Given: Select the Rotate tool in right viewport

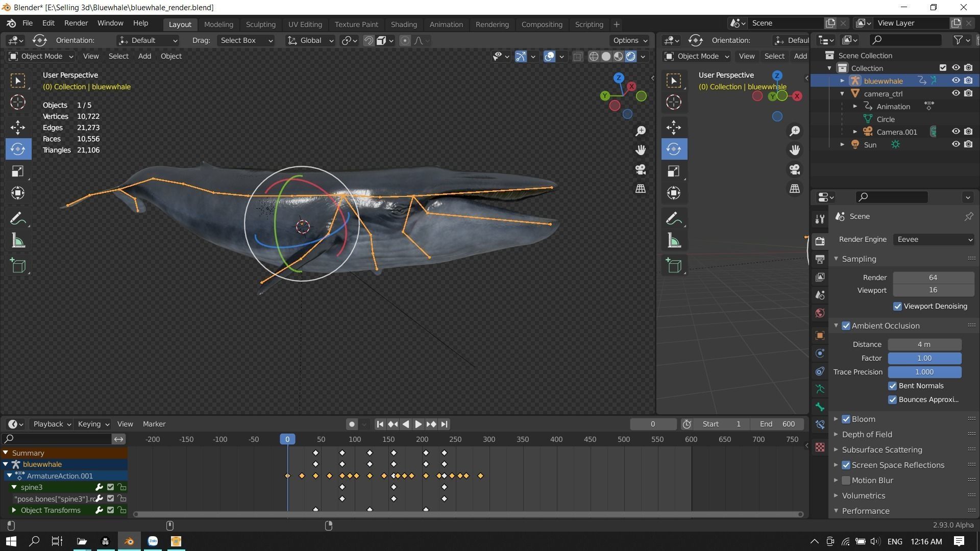Looking at the screenshot, I should tap(674, 149).
